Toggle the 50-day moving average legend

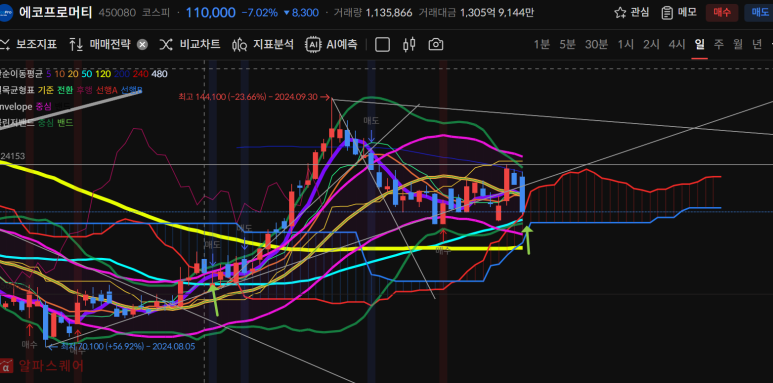(x=87, y=74)
